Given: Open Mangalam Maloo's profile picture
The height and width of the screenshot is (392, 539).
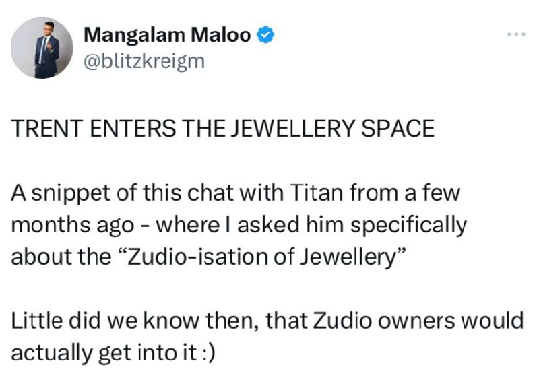Looking at the screenshot, I should [x=42, y=47].
